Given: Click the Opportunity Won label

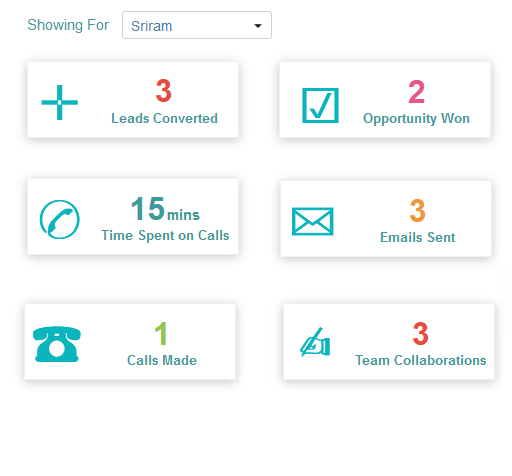Looking at the screenshot, I should [x=416, y=119].
